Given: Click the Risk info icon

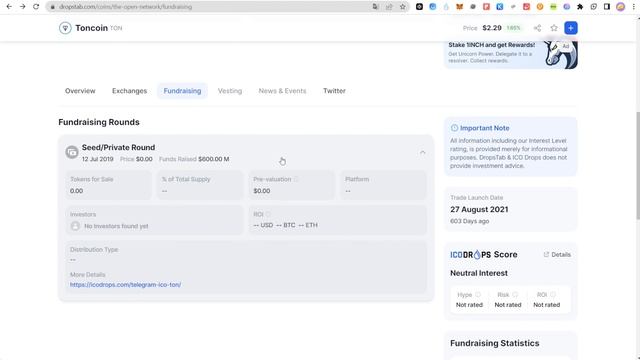Looking at the screenshot, I should click(x=515, y=295).
